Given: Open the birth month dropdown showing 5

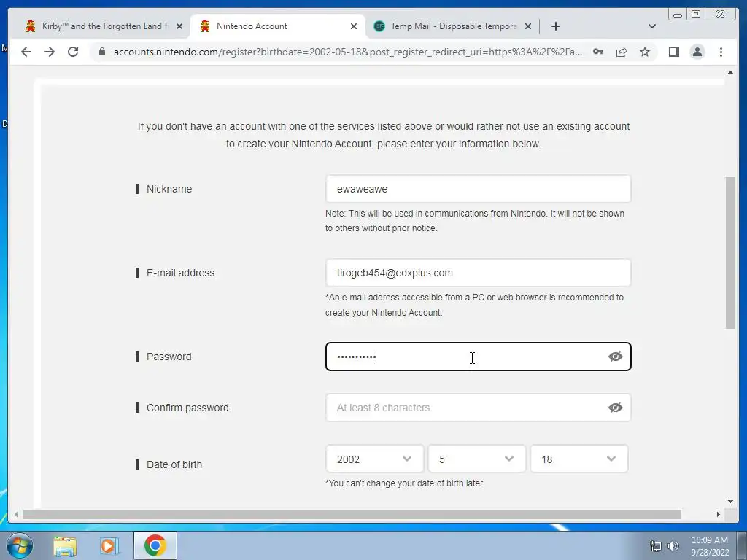Looking at the screenshot, I should [476, 459].
